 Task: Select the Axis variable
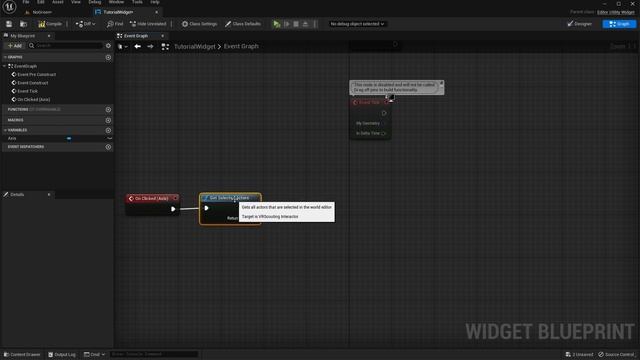coord(12,138)
